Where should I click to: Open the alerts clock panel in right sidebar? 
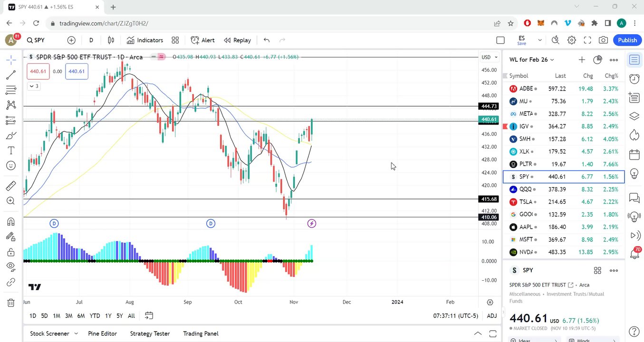pos(634,78)
